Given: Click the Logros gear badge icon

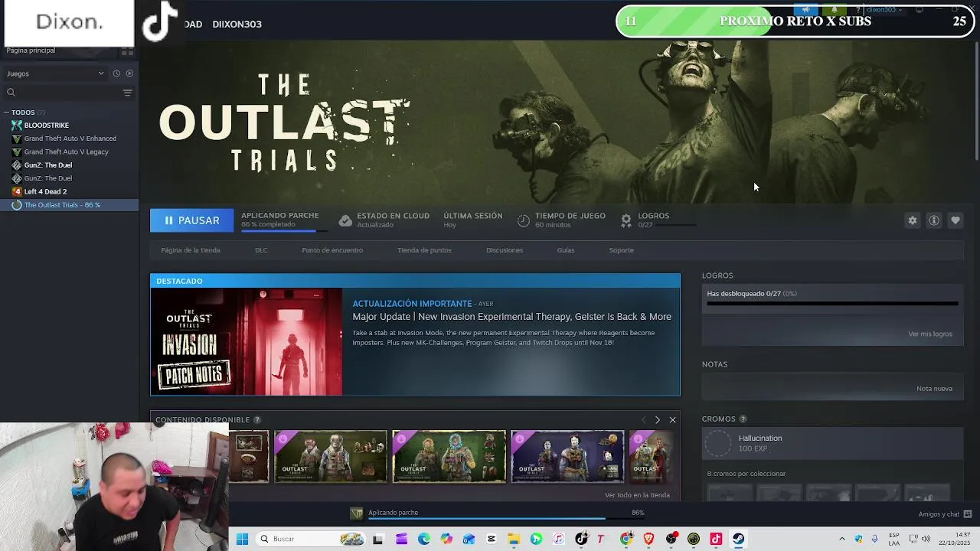Looking at the screenshot, I should click(626, 220).
